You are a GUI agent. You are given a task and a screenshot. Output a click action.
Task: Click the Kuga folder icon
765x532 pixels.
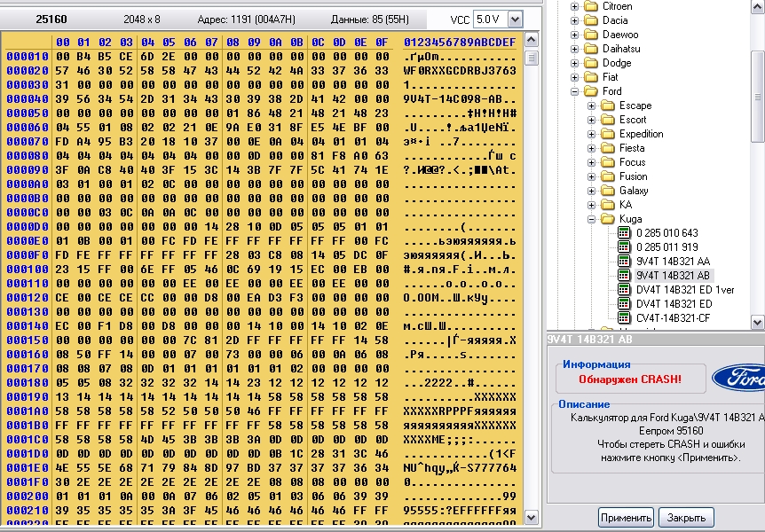point(608,219)
